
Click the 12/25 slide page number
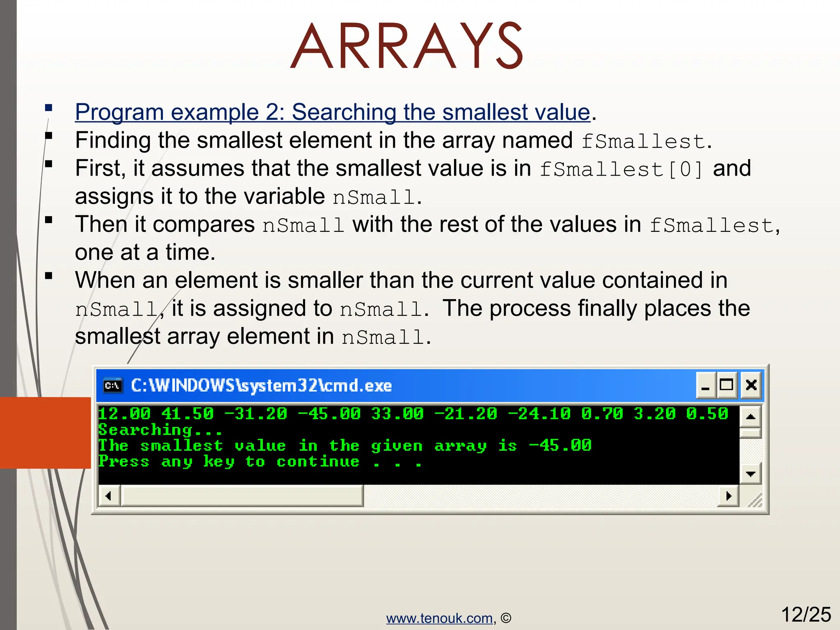pyautogui.click(x=806, y=614)
